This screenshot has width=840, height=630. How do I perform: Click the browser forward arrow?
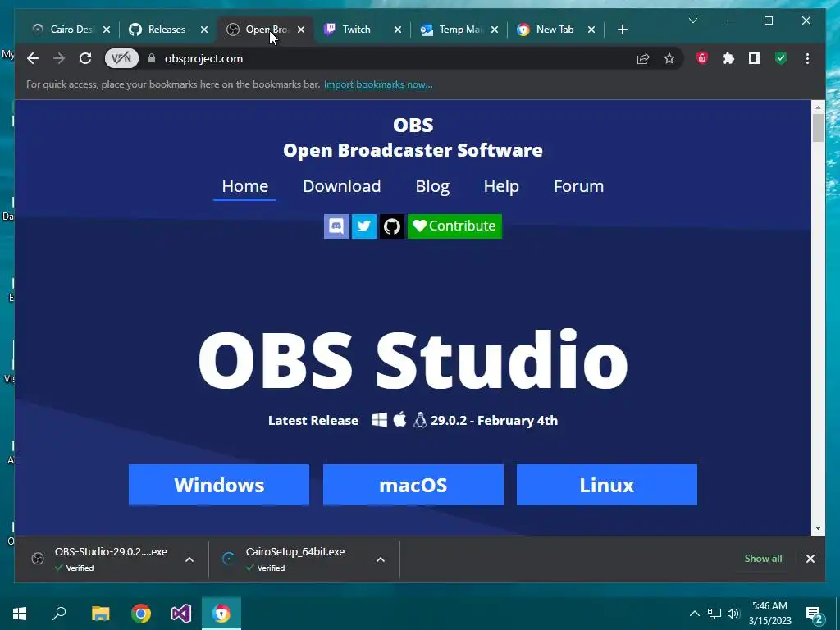click(59, 58)
